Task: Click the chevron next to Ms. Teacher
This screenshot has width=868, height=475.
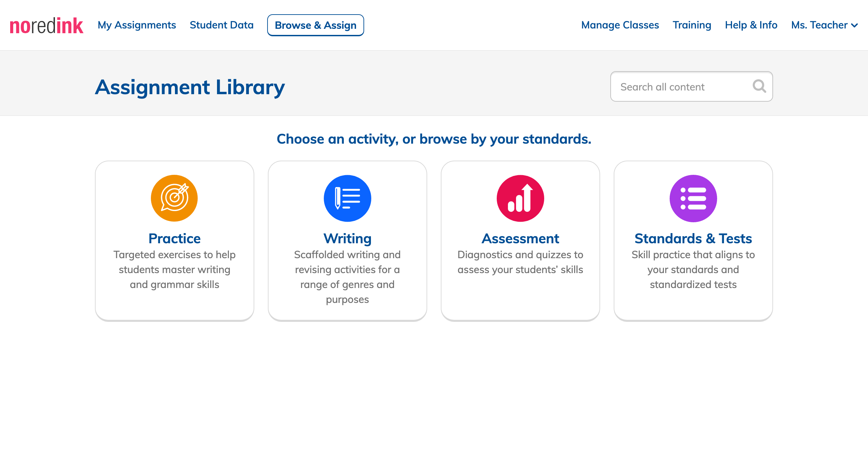Action: [855, 25]
